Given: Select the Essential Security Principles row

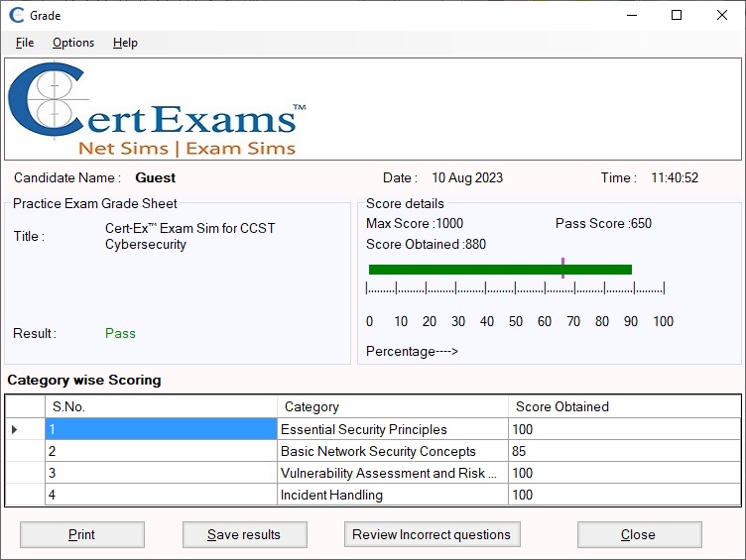Looking at the screenshot, I should point(392,429).
